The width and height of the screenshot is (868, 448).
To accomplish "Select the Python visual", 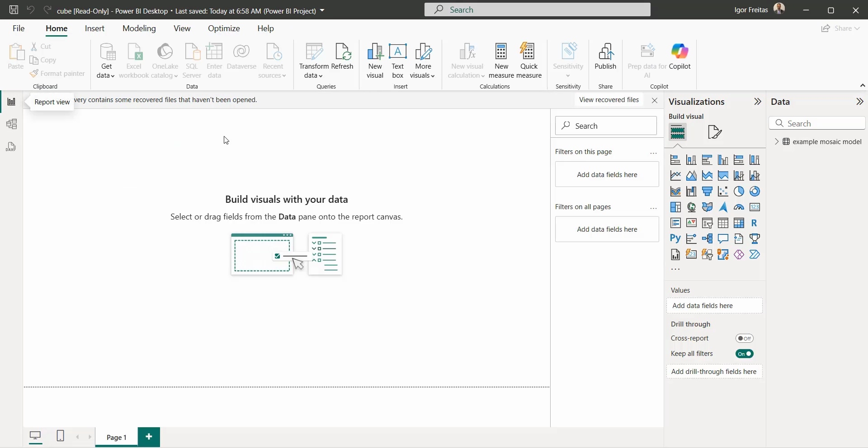I will point(675,239).
